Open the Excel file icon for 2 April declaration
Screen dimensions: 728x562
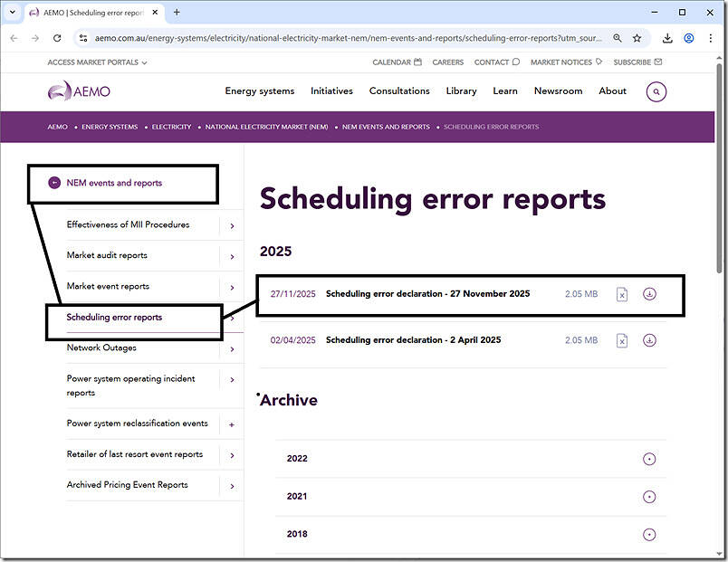tap(622, 340)
